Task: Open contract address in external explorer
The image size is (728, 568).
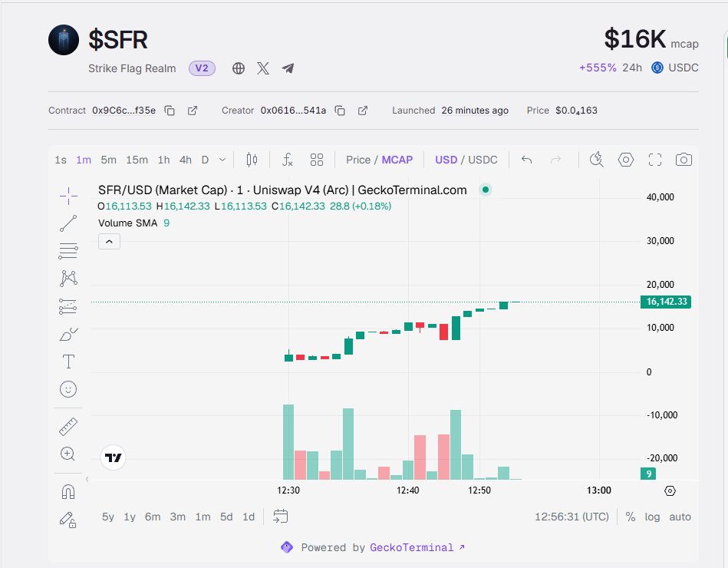Action: coord(193,111)
